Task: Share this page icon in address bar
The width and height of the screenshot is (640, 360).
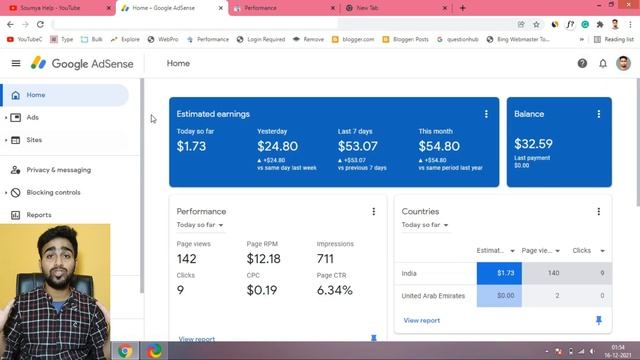Action: pyautogui.click(x=521, y=24)
